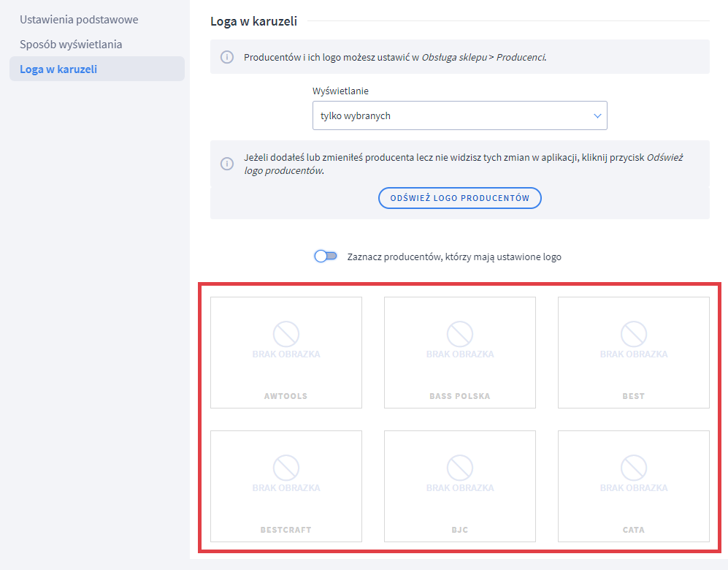Click the no-image icon in the BEST tile

coord(634,334)
